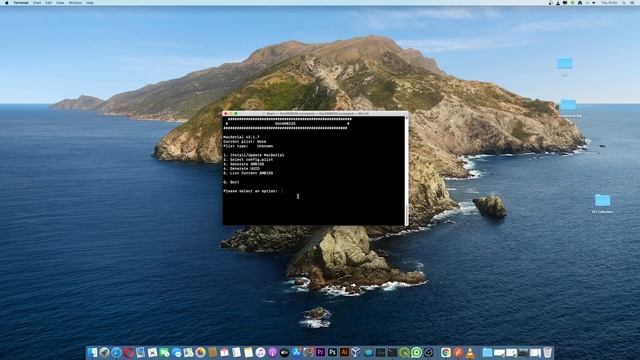Open the Calendar app in dock

pos(224,352)
